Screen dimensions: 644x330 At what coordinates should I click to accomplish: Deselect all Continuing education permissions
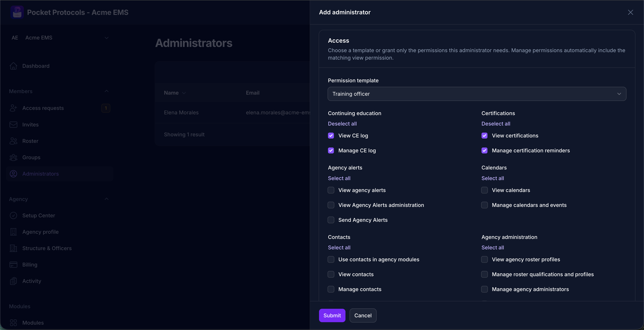pyautogui.click(x=342, y=124)
